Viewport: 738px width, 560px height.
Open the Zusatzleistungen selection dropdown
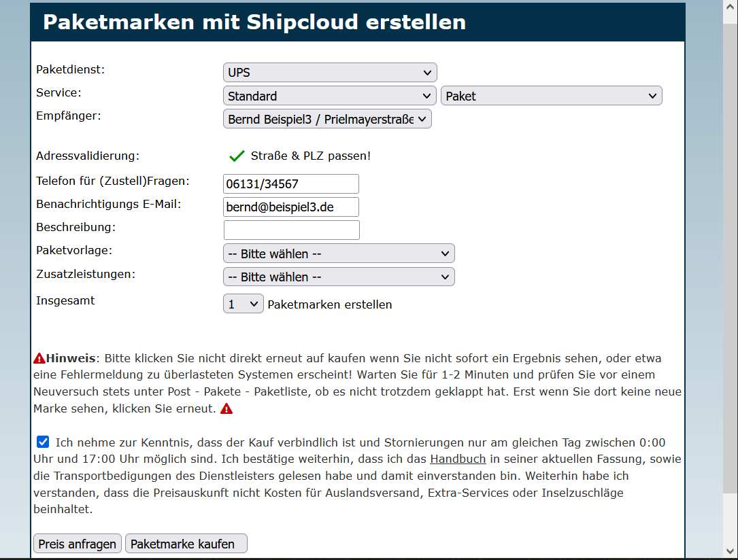(x=339, y=277)
